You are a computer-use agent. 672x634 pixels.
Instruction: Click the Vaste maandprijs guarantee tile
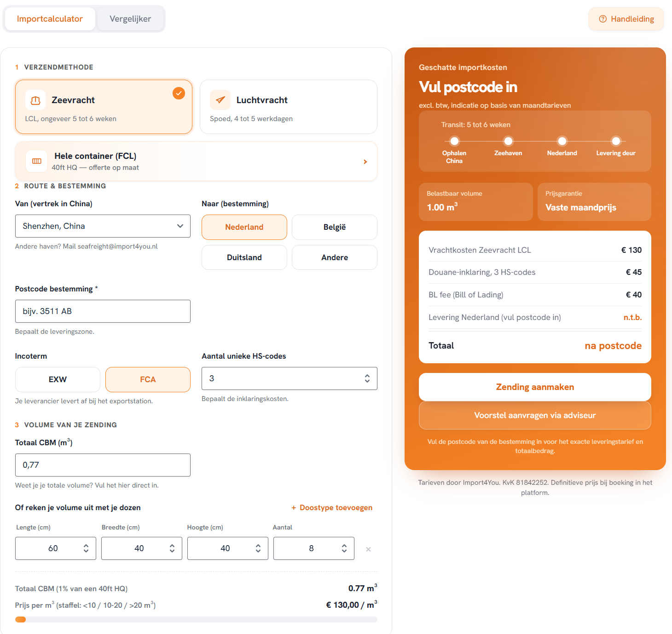(x=594, y=202)
